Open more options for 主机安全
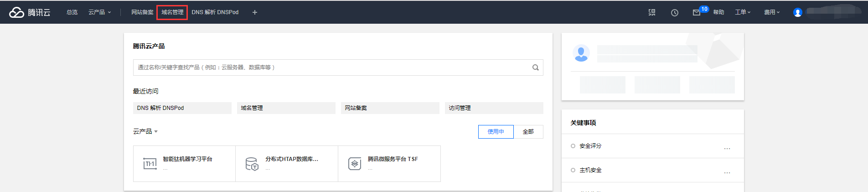This screenshot has height=192, width=868. (x=727, y=172)
